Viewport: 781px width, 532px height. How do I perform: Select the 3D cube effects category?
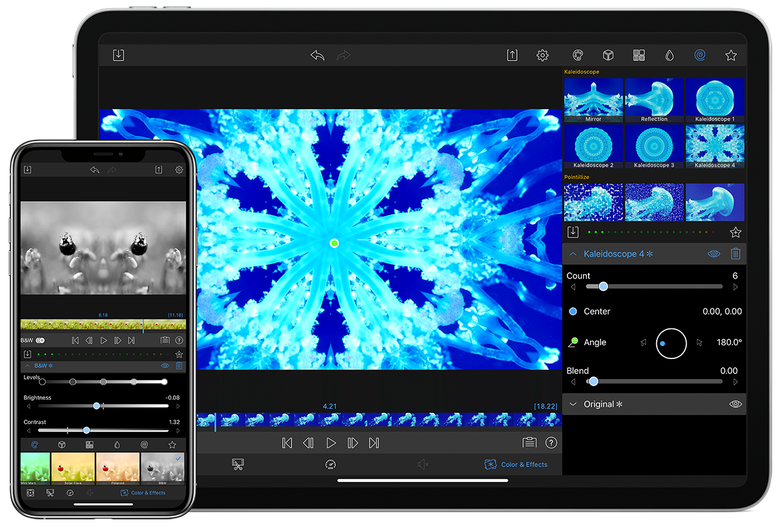click(608, 56)
